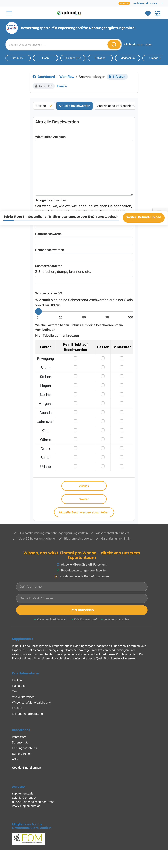The image size is (168, 868).
Task: Click the supplemento.de logo
Action: 69,13
